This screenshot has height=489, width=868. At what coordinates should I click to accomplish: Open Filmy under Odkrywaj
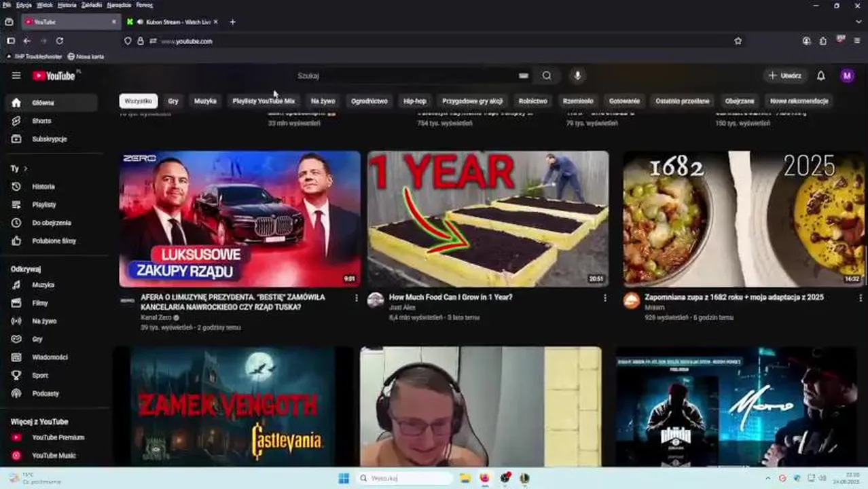(52, 303)
